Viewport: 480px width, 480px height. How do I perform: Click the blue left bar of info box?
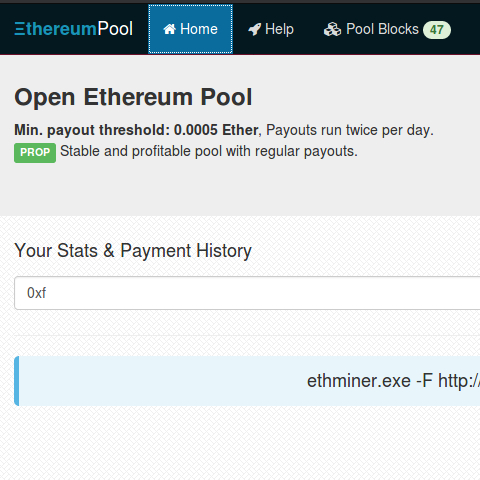[17, 381]
